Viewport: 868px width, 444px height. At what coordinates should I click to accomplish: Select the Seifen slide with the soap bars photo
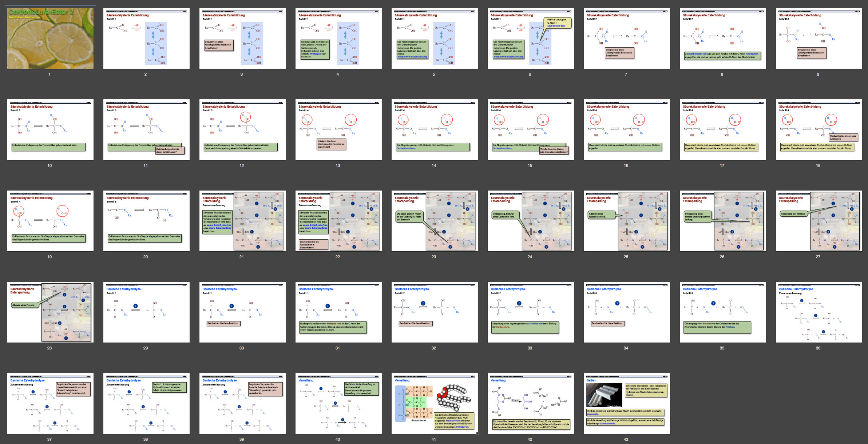pyautogui.click(x=627, y=403)
